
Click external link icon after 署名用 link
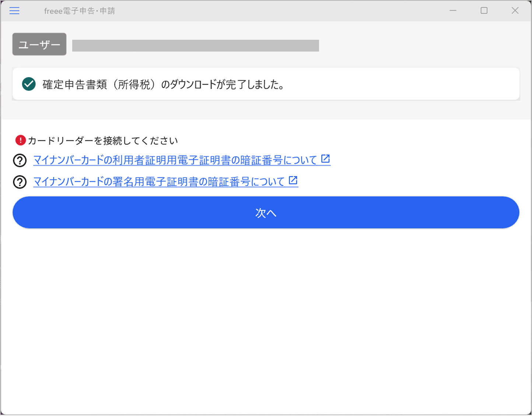pyautogui.click(x=293, y=180)
